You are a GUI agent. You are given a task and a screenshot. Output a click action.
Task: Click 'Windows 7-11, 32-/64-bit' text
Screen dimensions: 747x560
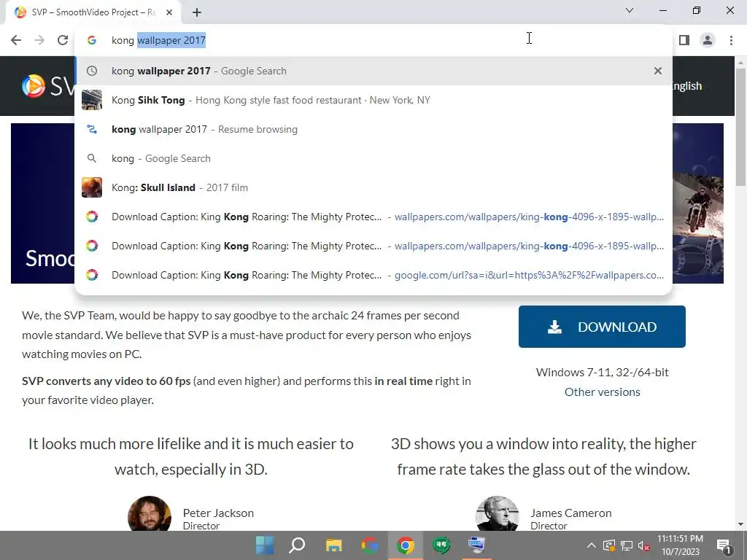coord(602,372)
